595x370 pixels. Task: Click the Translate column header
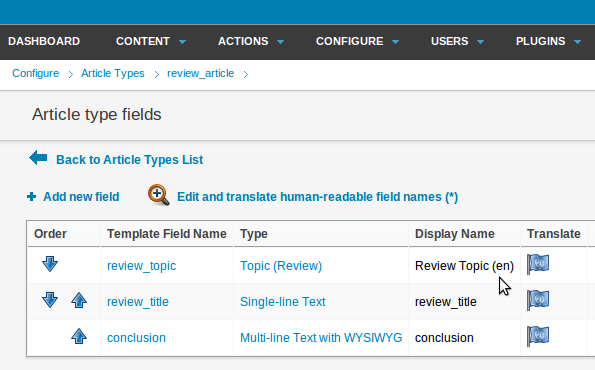click(554, 234)
